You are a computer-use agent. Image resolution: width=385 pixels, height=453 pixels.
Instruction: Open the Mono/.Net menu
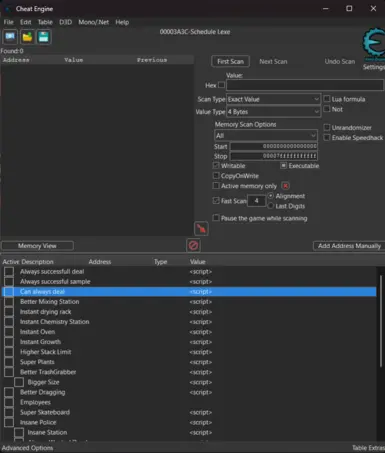tap(94, 22)
